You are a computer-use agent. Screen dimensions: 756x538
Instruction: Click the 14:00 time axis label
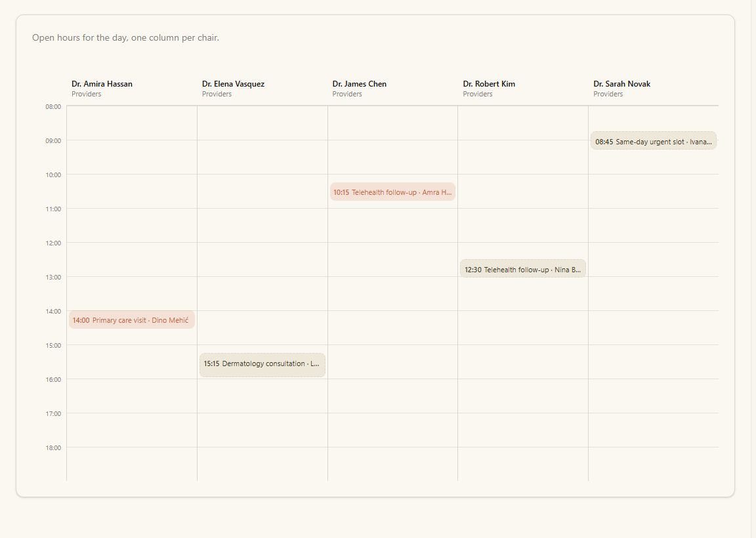click(54, 312)
